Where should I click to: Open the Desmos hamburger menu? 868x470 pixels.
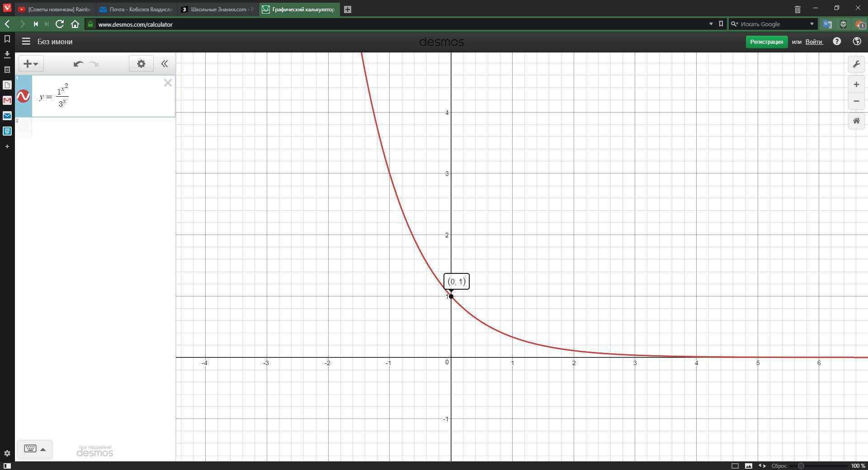click(26, 42)
